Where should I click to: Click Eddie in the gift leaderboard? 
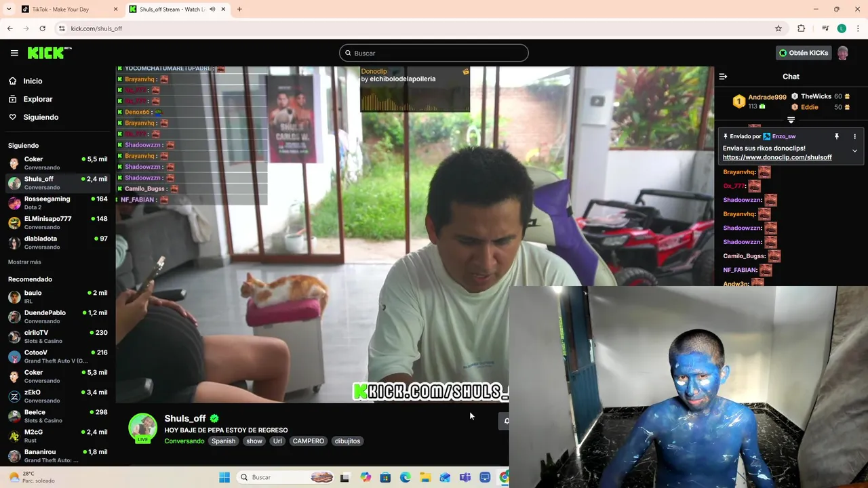pyautogui.click(x=809, y=107)
